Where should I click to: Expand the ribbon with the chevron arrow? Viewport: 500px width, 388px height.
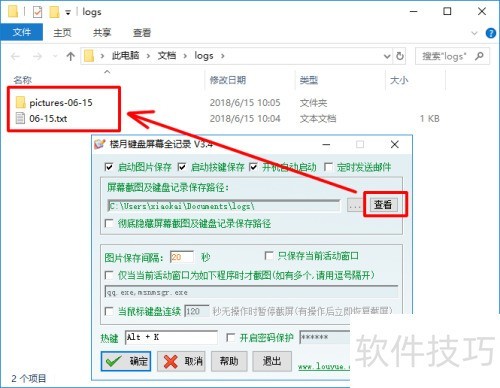474,33
